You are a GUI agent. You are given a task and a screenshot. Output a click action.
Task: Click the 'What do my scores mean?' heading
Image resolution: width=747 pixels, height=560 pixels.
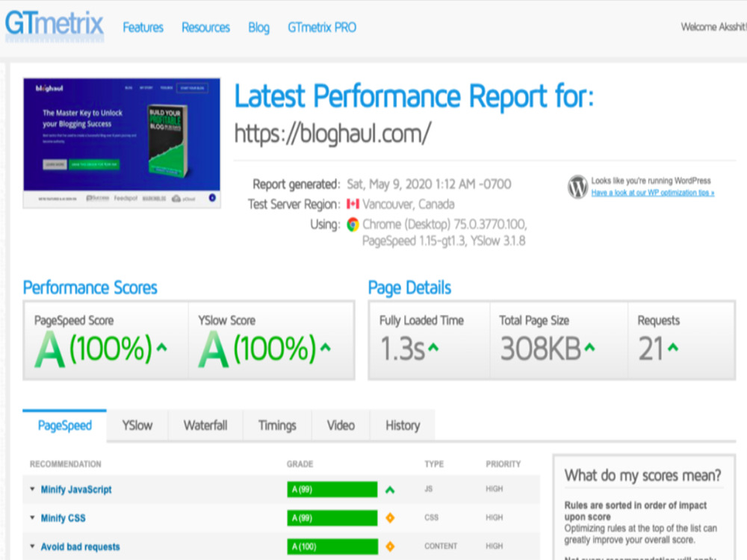(643, 475)
